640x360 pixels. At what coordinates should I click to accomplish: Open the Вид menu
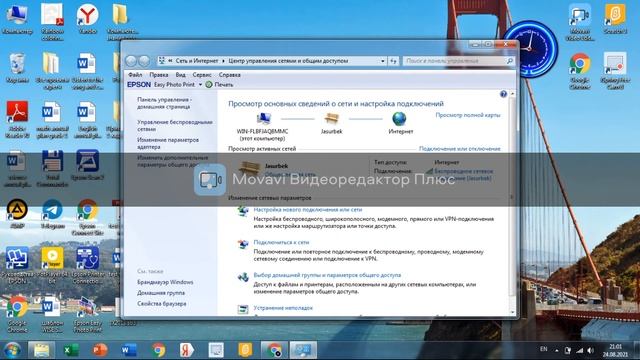click(x=180, y=75)
